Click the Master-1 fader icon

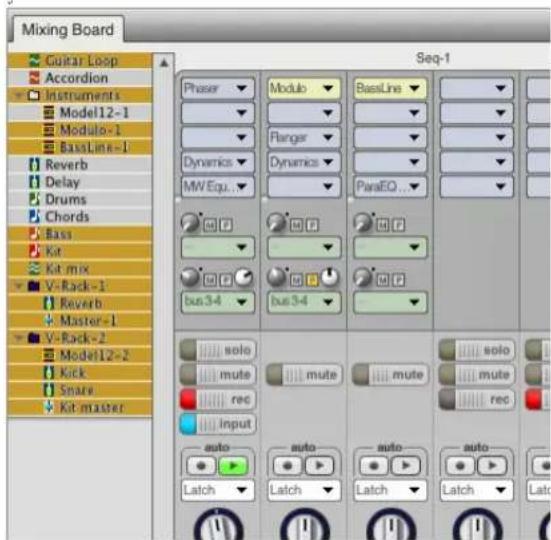pyautogui.click(x=49, y=320)
